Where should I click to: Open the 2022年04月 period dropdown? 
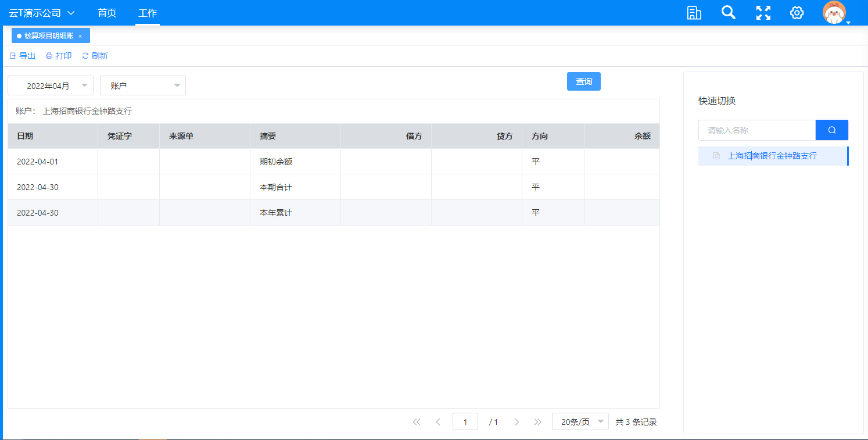(51, 85)
